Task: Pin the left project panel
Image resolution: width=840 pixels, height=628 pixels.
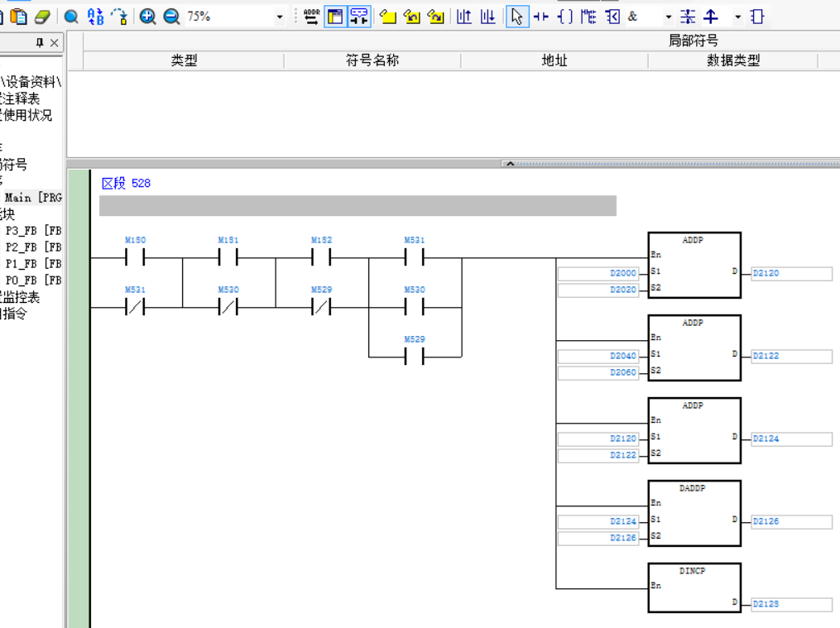Action: coord(39,43)
